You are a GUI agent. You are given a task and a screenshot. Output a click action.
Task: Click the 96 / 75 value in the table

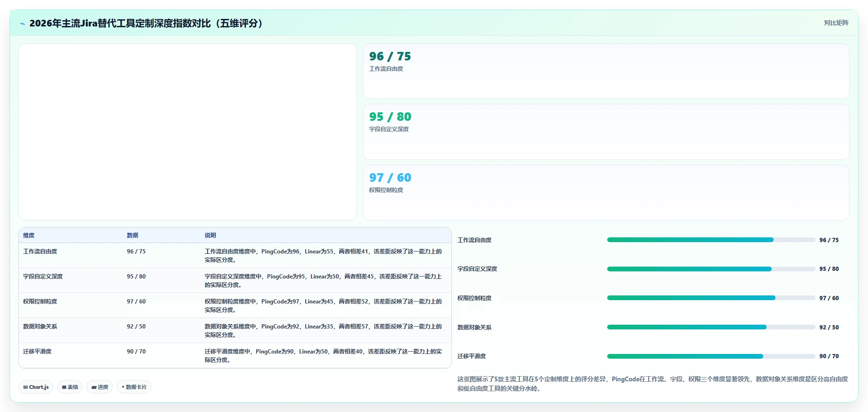point(136,252)
